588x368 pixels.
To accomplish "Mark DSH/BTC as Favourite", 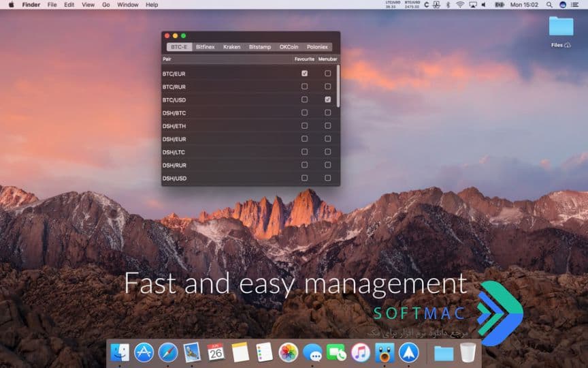I will [x=304, y=112].
